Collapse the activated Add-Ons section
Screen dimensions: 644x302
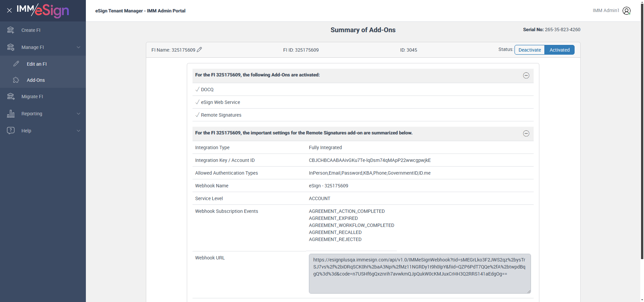coord(526,75)
